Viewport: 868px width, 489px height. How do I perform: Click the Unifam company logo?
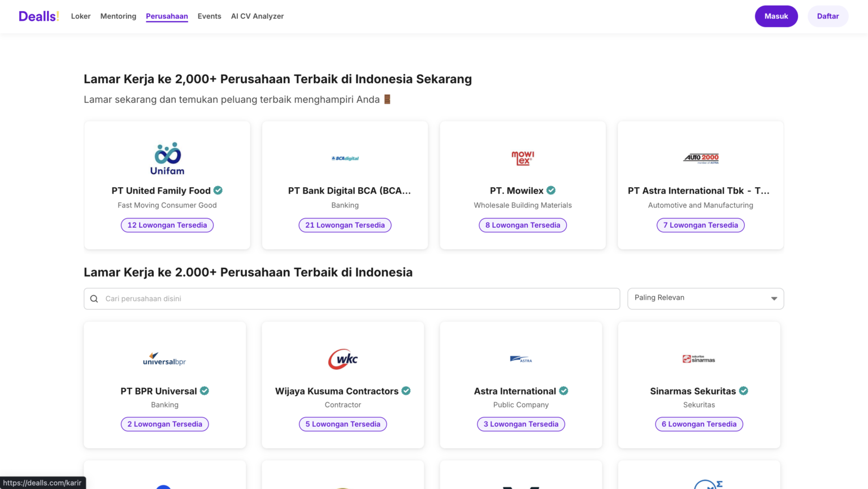tap(167, 157)
